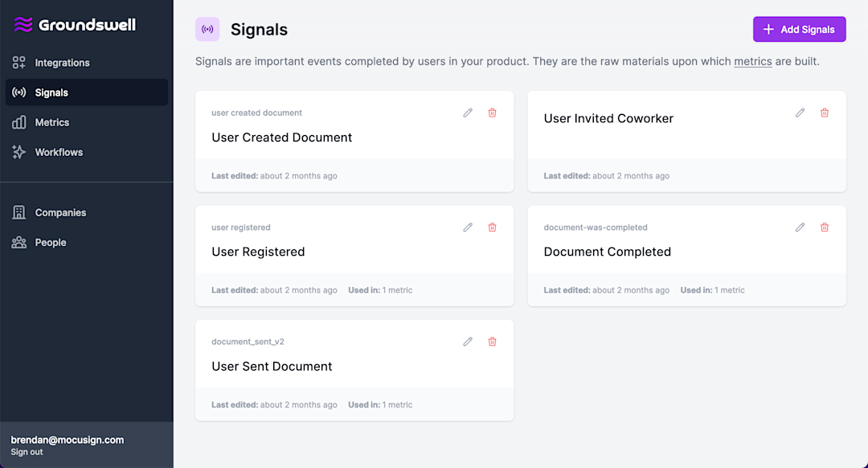The image size is (868, 468).
Task: Open Workflows from the sidebar
Action: point(59,152)
